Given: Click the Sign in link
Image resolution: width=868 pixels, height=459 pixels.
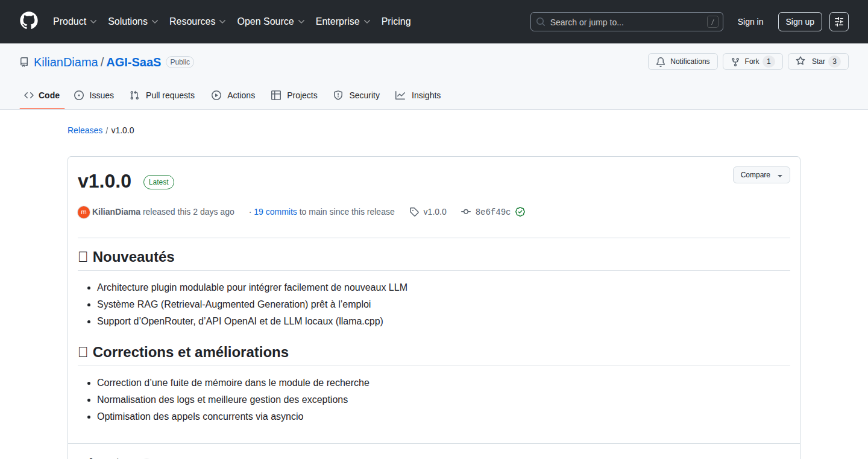Looking at the screenshot, I should 750,22.
